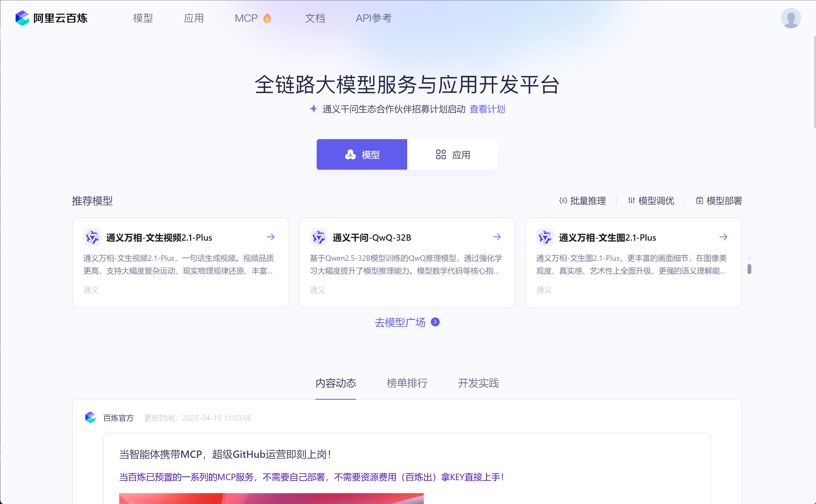Screen dimensions: 816x504
Task: Open 应用 in the top navigation
Action: tap(194, 18)
